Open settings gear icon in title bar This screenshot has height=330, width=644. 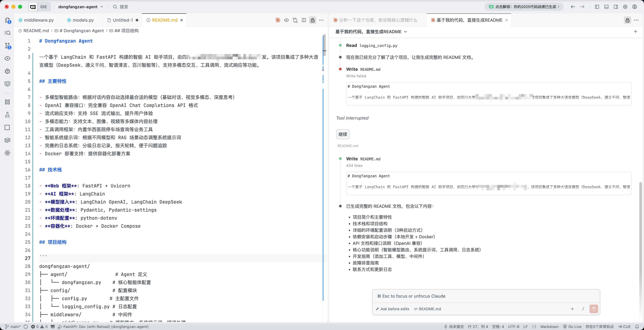(x=625, y=7)
